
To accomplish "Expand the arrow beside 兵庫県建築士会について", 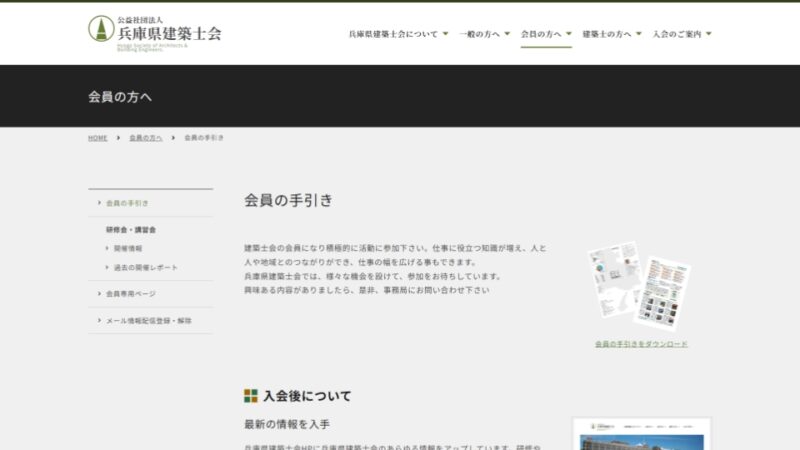I will (445, 33).
